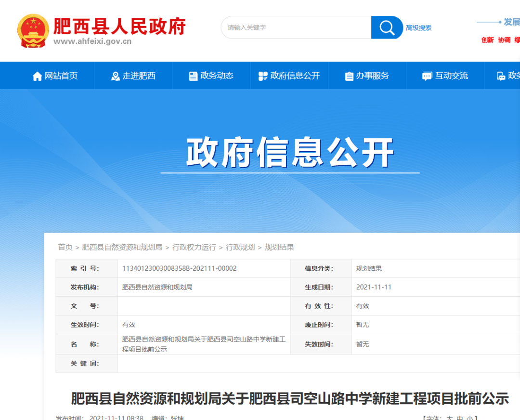The height and width of the screenshot is (420, 520).
Task: Open the 办事服务 menu item
Action: tap(367, 76)
